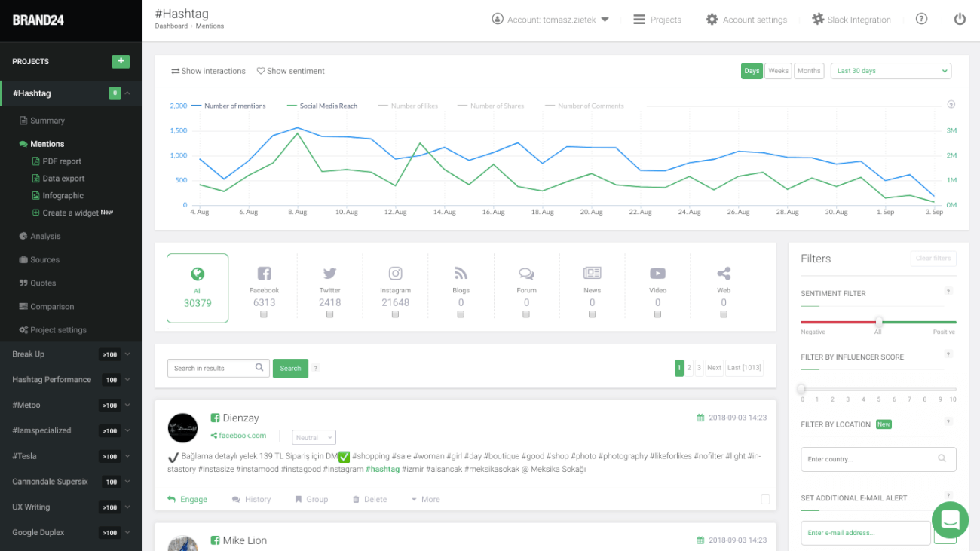The width and height of the screenshot is (980, 551).
Task: Select the Twitter source icon
Action: [x=329, y=274]
